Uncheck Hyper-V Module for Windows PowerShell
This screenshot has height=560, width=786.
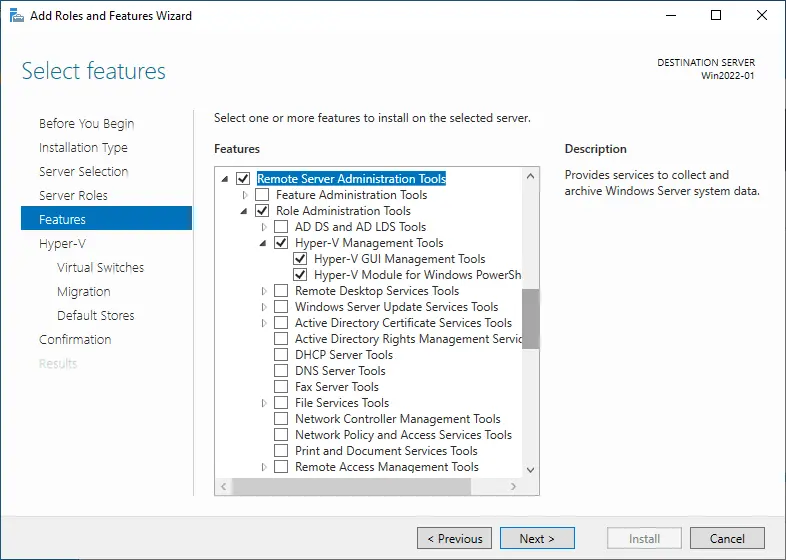pyautogui.click(x=300, y=275)
